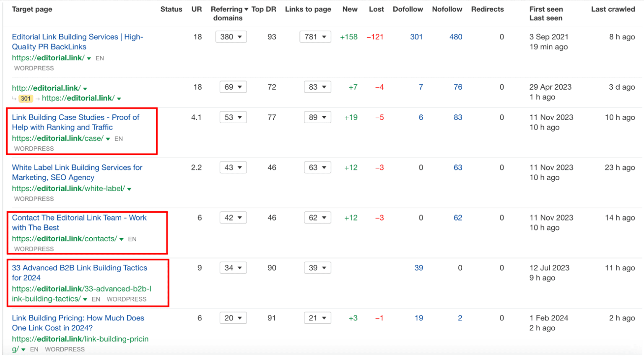644x356 pixels.
Task: View 39 dofollow links for B2B tactics
Action: 419,268
